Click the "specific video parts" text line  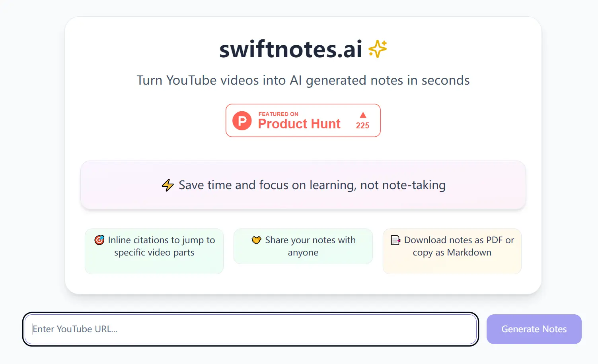pos(154,253)
